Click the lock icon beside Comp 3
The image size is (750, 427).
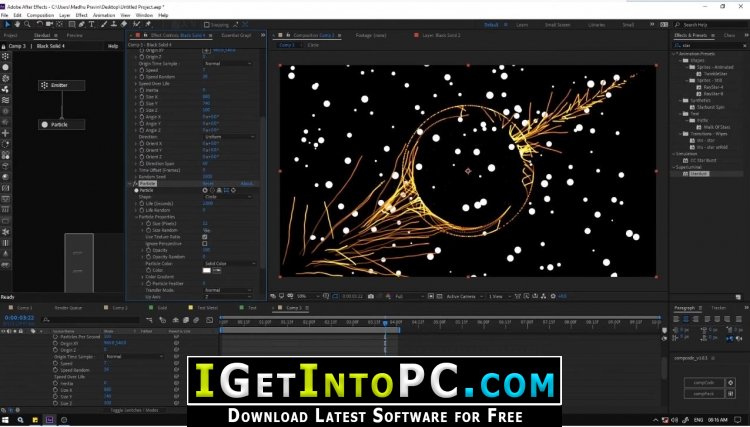(3, 46)
